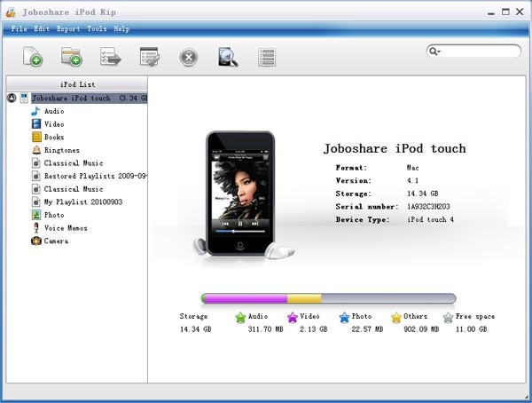Select the Ringtones category
532x403 pixels.
62,150
